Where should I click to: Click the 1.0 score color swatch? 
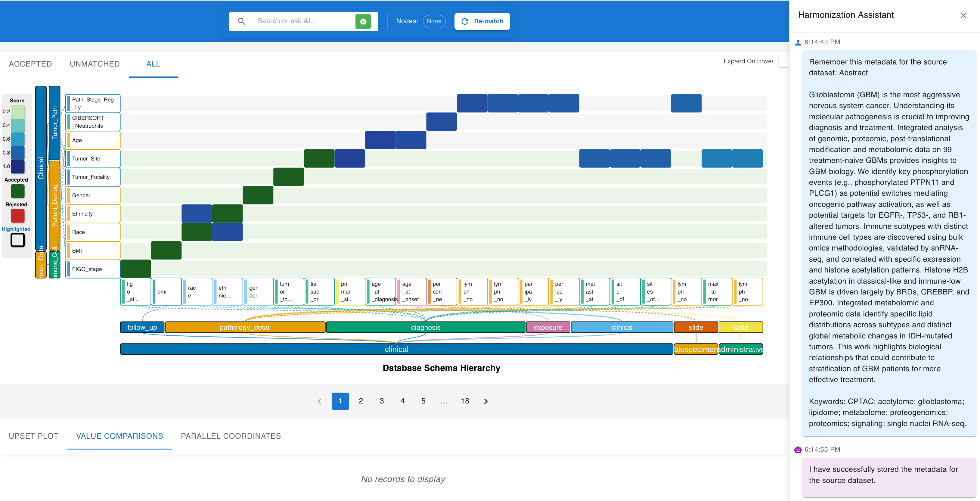17,166
